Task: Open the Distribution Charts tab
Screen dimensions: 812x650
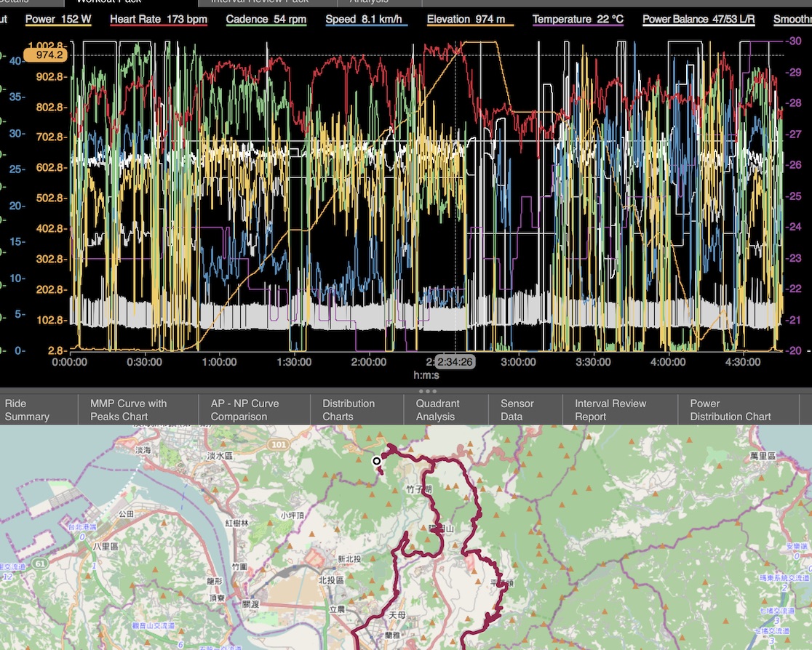Action: click(x=349, y=410)
